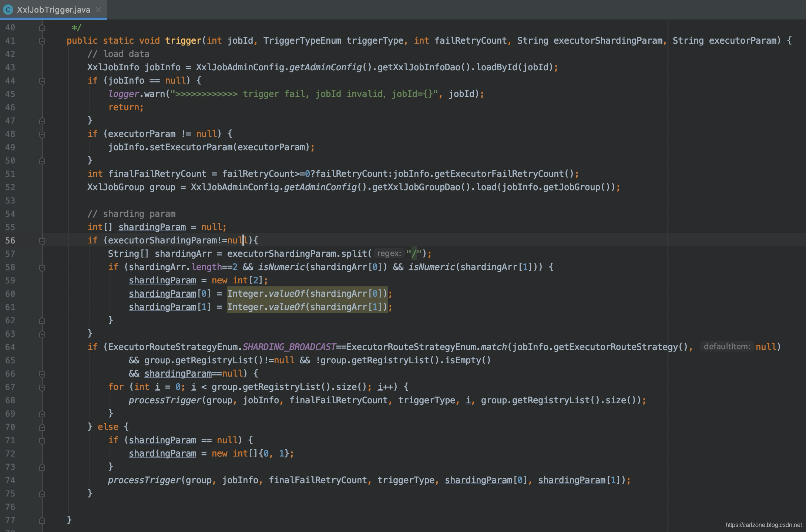Click the first isNumeric call on line 58
This screenshot has width=806, height=532.
282,267
